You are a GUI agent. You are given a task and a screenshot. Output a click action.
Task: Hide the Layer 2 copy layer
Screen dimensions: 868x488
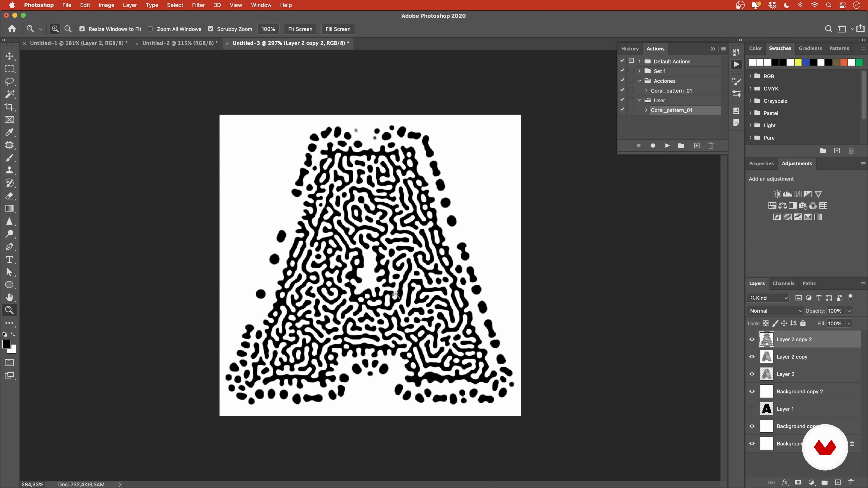click(752, 357)
